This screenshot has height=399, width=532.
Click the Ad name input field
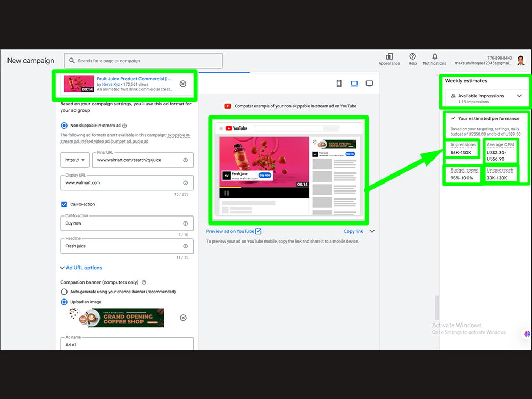pos(127,344)
